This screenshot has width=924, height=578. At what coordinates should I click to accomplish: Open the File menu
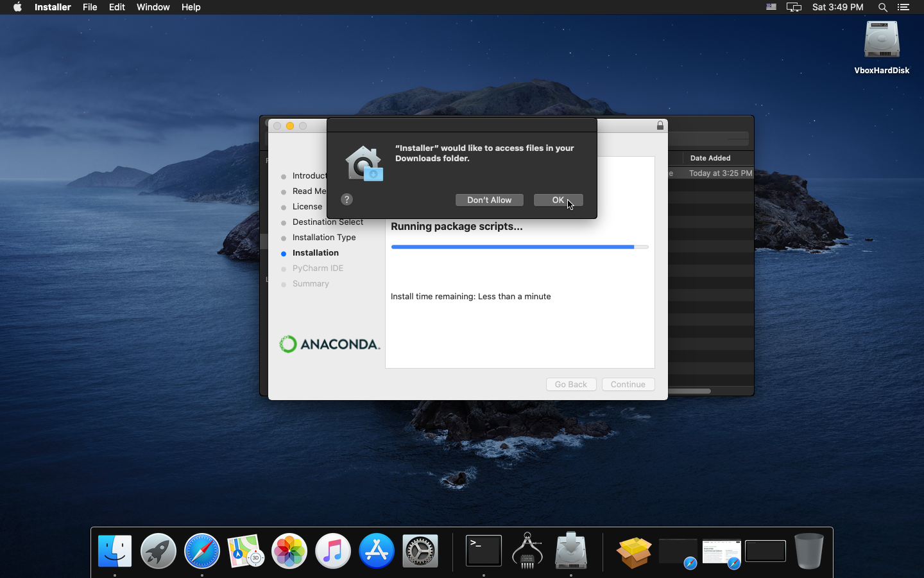(x=90, y=7)
